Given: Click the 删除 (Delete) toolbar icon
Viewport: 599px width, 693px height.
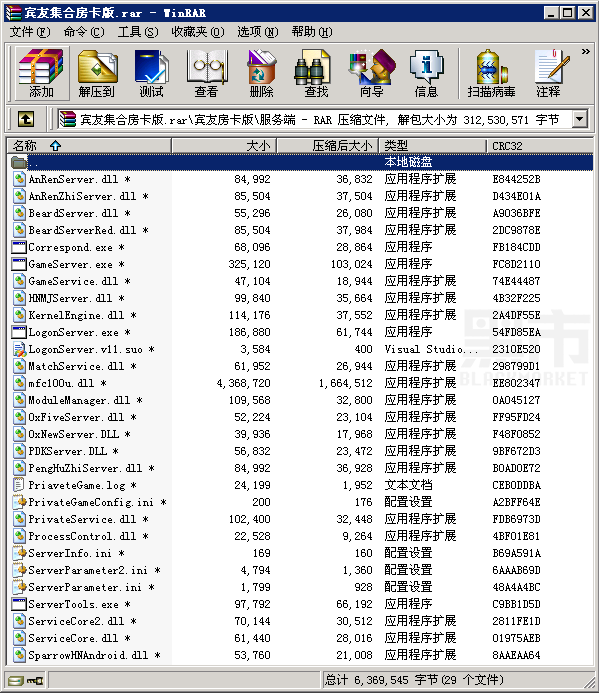Looking at the screenshot, I should coord(261,73).
